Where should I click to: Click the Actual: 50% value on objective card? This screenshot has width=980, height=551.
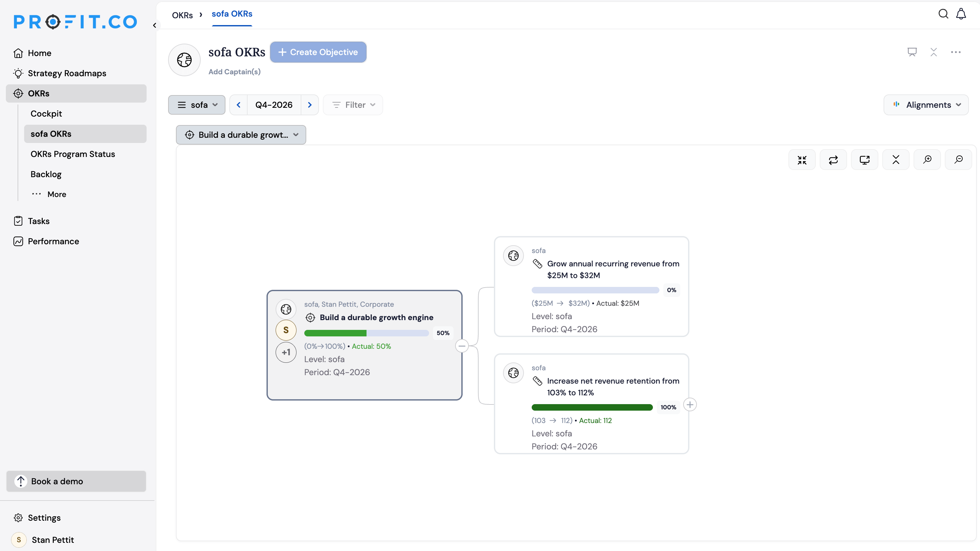pyautogui.click(x=371, y=346)
